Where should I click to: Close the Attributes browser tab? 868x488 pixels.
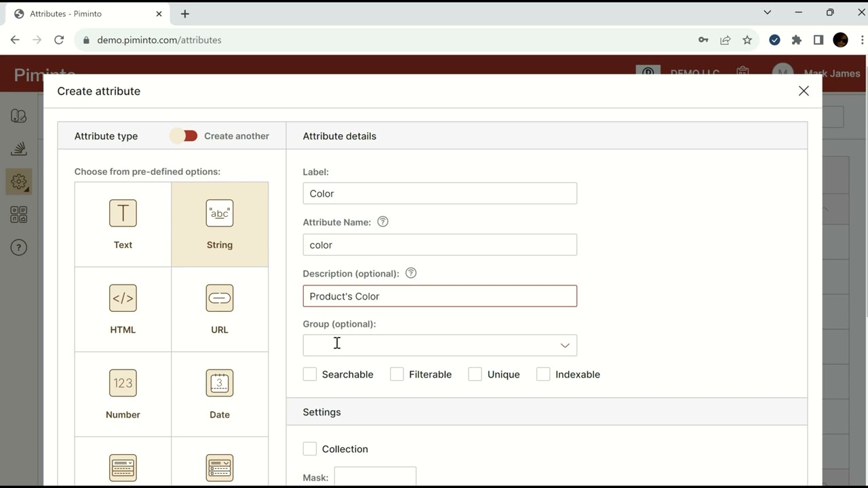pyautogui.click(x=159, y=14)
